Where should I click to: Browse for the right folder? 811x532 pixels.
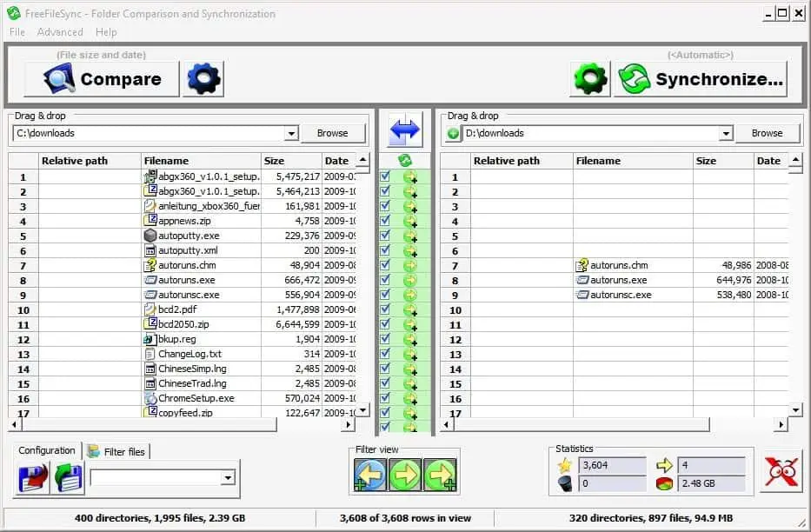[x=767, y=133]
